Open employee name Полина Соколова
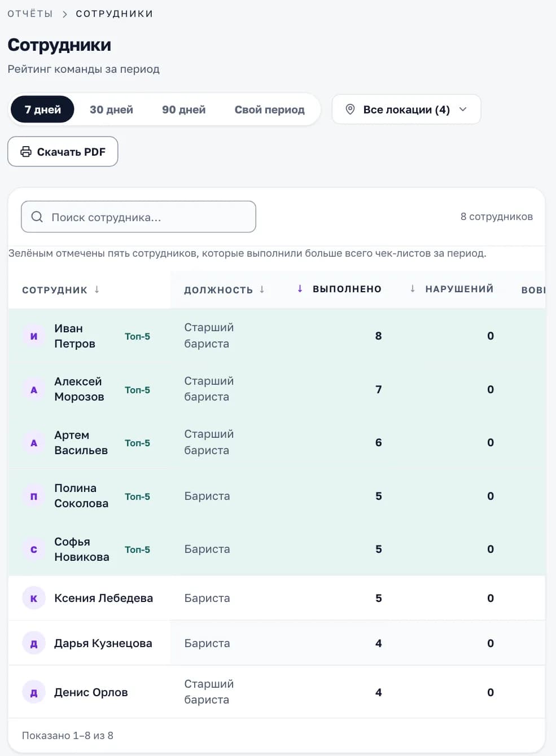Image resolution: width=556 pixels, height=756 pixels. (81, 496)
